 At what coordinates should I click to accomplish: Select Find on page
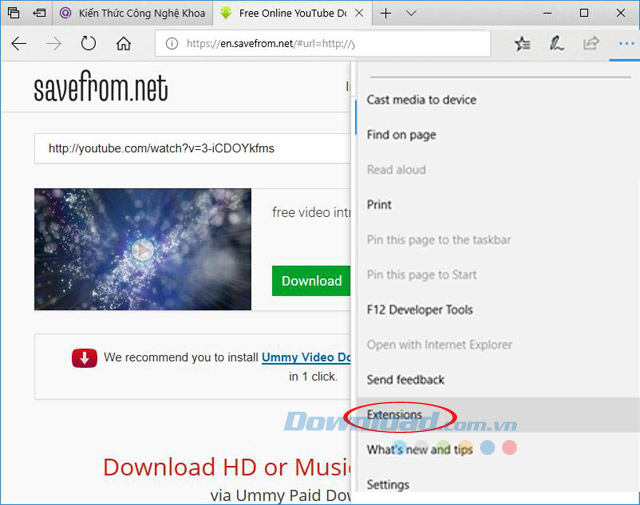401,135
